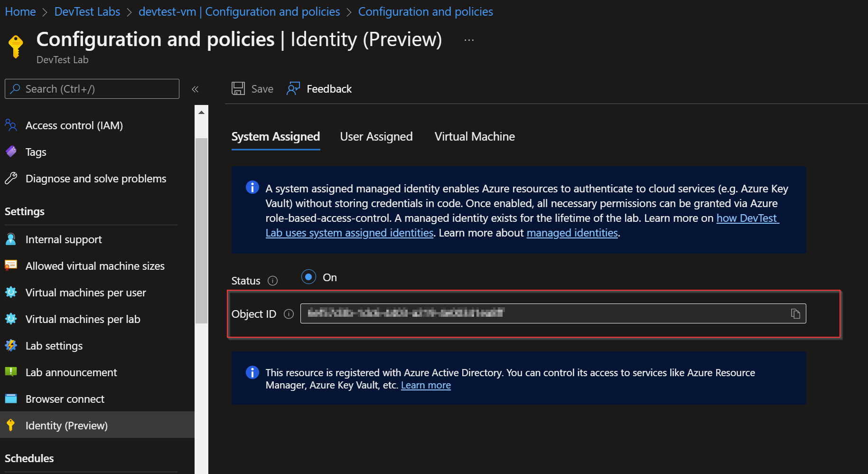Click the info icon next to Status

tap(272, 281)
